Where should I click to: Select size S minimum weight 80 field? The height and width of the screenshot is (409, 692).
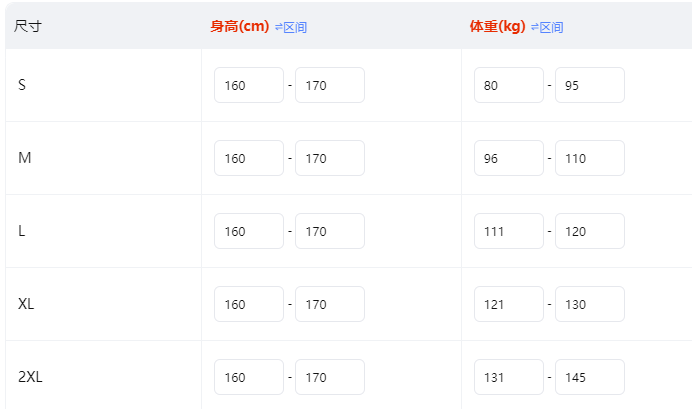coord(509,85)
